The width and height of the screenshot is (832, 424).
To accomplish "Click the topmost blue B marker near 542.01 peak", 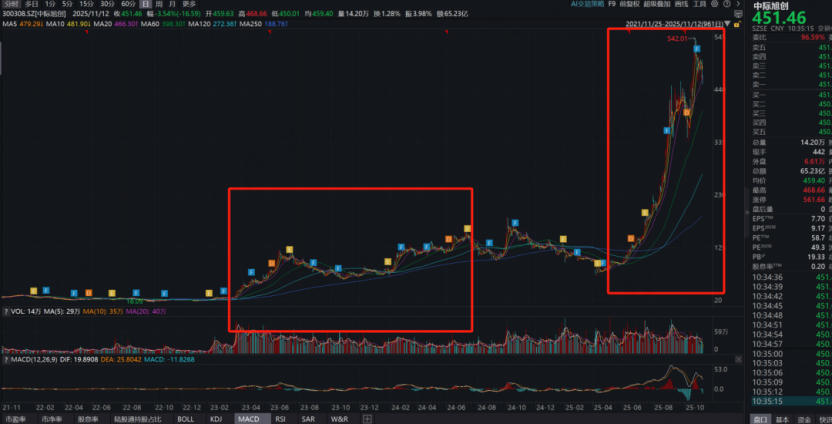I will 697,49.
